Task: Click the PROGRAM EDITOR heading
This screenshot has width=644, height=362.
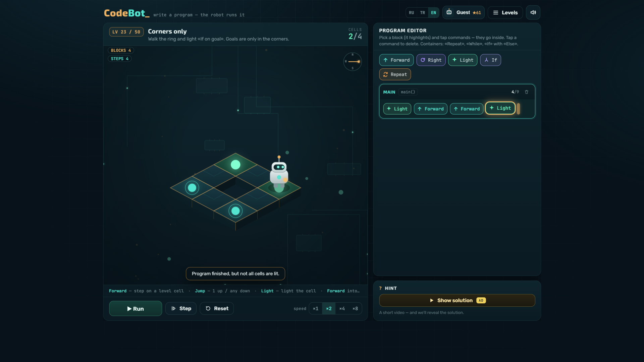Action: tap(403, 31)
